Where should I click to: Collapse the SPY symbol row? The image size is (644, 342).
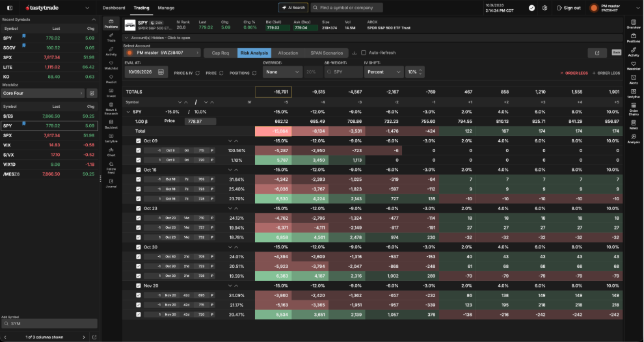pos(128,112)
